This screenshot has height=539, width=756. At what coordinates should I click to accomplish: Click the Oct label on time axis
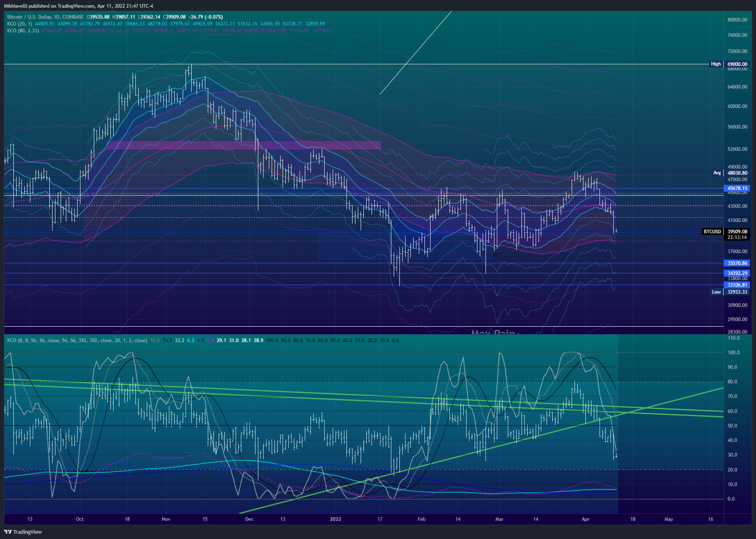point(80,519)
